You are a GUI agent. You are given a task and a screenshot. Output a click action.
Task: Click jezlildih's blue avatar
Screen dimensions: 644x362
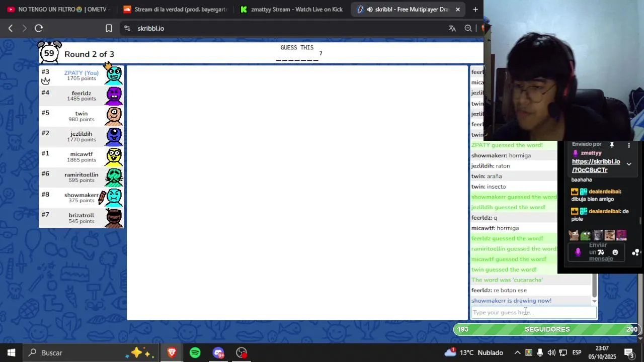click(114, 137)
